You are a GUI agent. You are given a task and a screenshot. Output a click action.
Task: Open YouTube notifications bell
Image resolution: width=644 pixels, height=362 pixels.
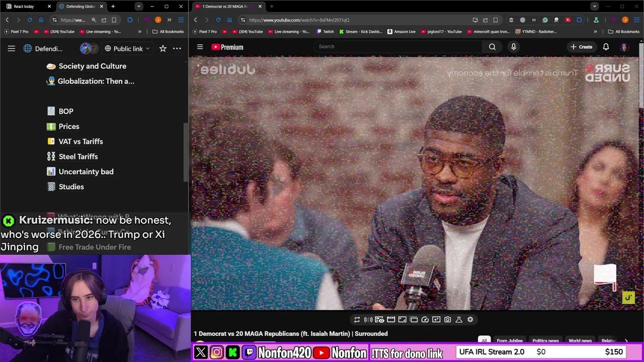606,47
